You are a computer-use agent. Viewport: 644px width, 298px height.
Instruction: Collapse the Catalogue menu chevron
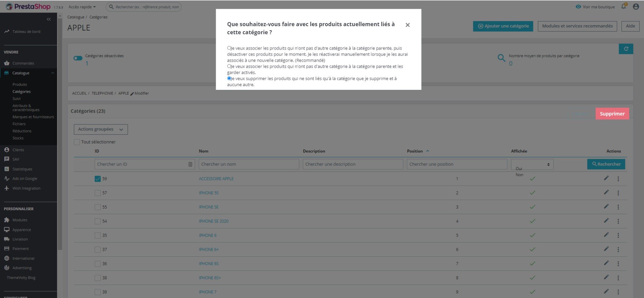point(53,73)
